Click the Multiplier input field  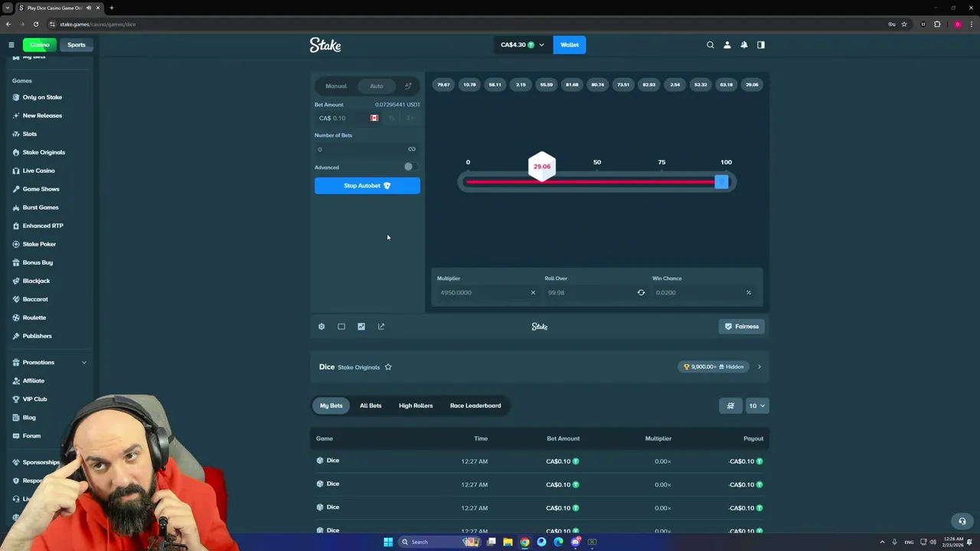coord(487,292)
